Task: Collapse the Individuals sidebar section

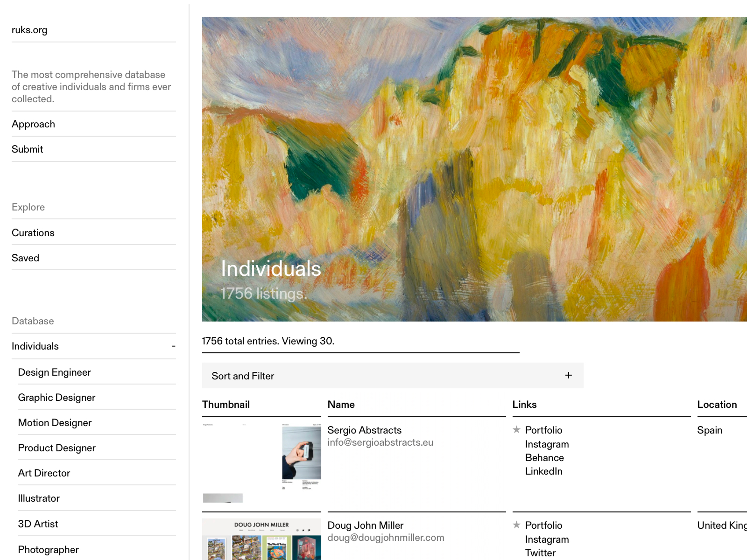Action: pyautogui.click(x=173, y=346)
